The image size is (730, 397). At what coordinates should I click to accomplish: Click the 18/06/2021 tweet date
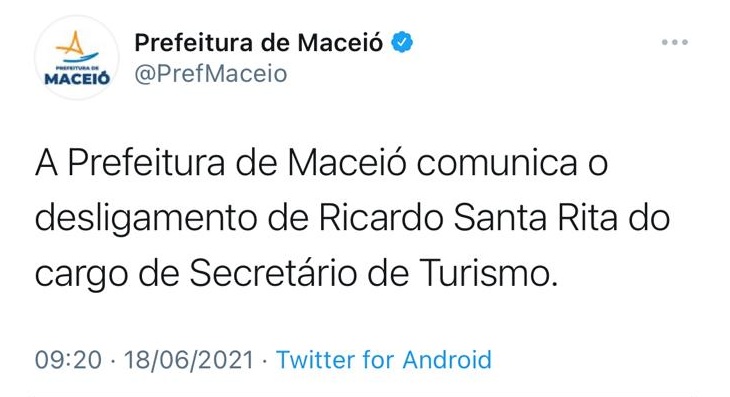coord(189,360)
